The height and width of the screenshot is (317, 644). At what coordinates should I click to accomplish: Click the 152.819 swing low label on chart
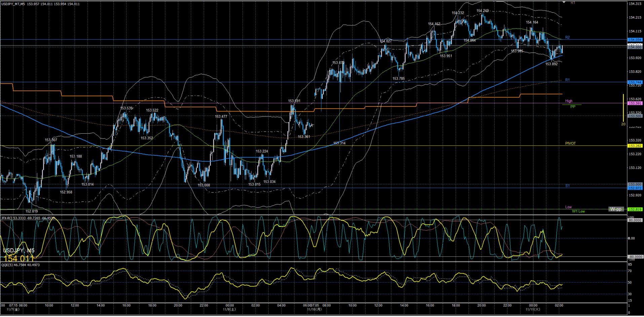pyautogui.click(x=32, y=211)
